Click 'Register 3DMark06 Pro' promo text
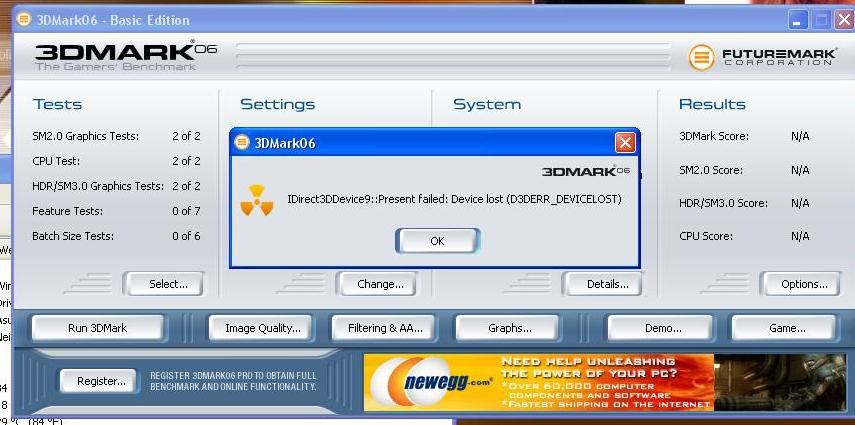855x425 pixels. (233, 381)
